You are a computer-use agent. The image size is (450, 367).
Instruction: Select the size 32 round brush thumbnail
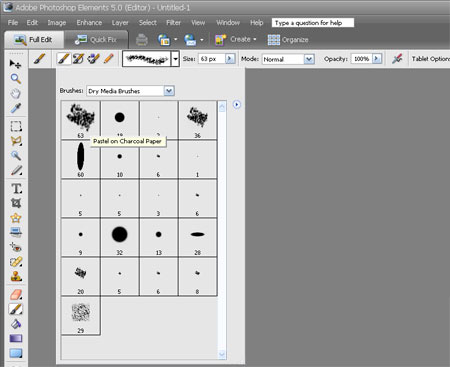(x=120, y=237)
